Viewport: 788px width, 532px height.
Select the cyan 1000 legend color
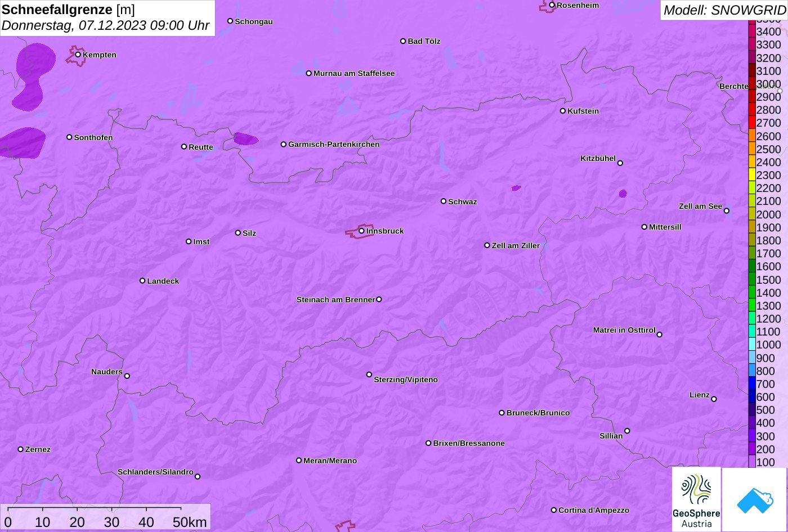[x=752, y=345]
